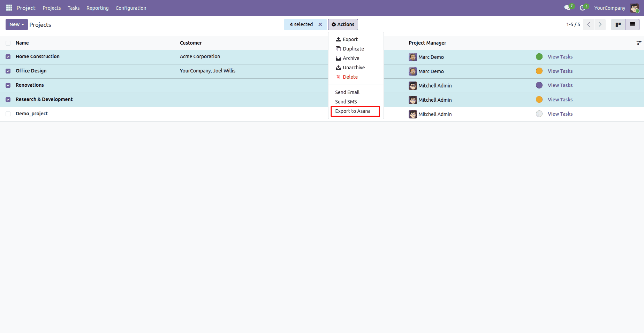Viewport: 644px width, 333px height.
Task: Click the 1-5 / 5 pager counter
Action: (573, 24)
